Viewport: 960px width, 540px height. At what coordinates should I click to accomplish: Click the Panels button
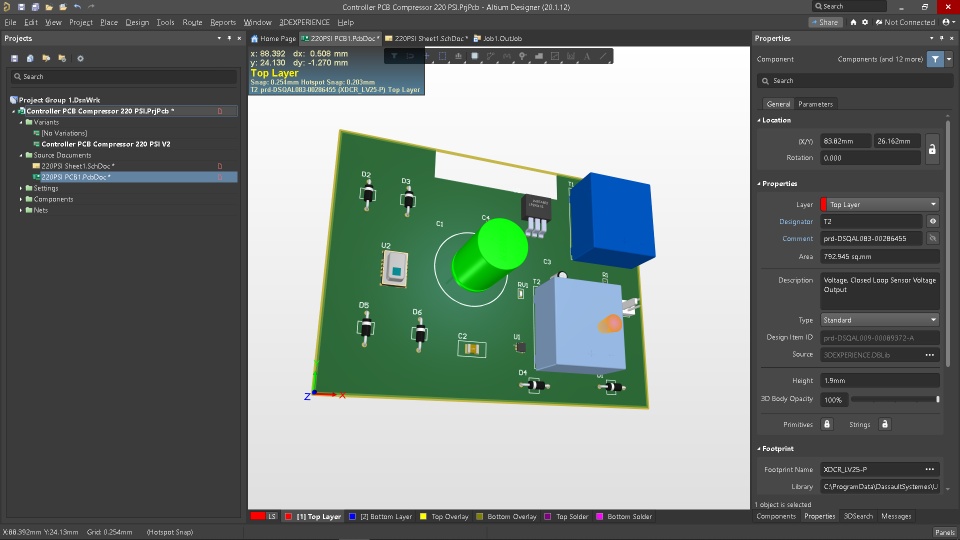[945, 533]
